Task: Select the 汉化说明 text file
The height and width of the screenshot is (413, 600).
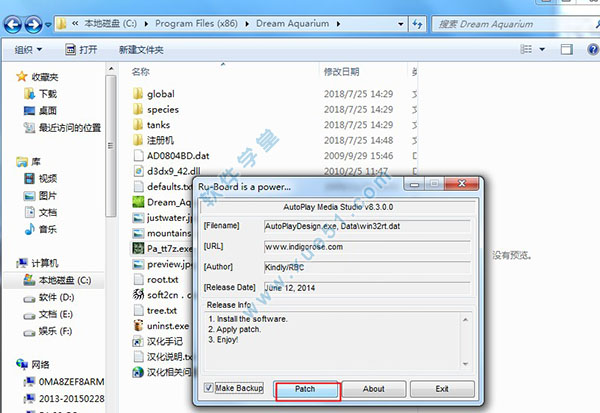Action: click(162, 357)
